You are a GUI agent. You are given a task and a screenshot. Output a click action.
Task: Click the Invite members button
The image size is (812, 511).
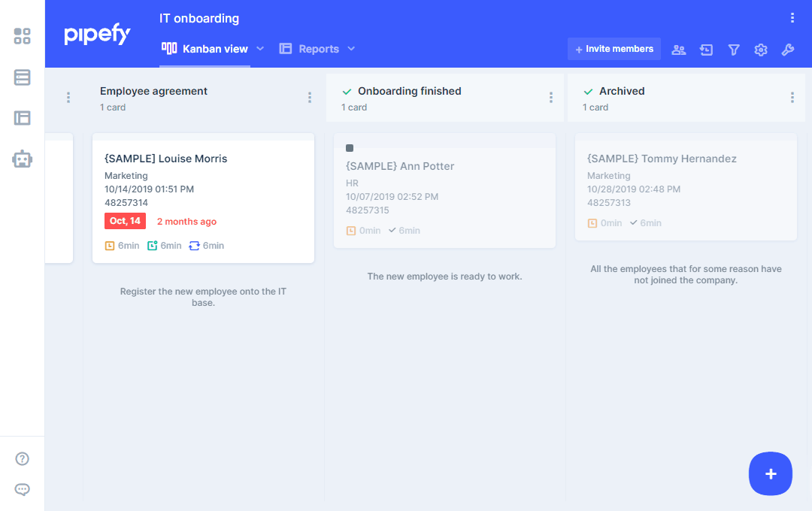point(614,49)
